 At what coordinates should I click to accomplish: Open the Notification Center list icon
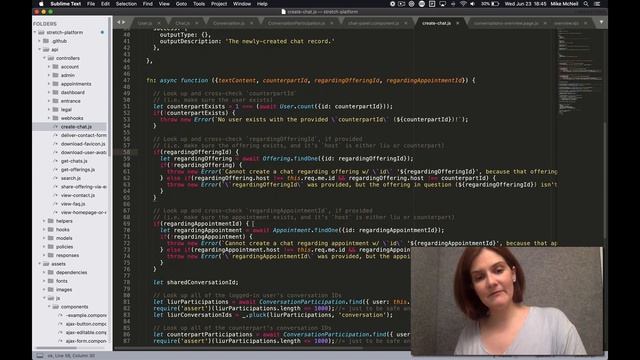597,4
